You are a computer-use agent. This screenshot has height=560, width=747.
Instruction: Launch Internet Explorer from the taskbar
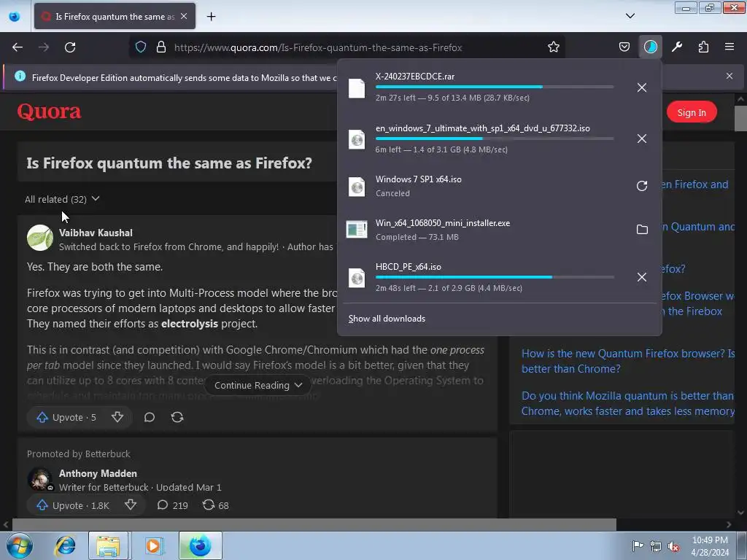[x=65, y=545]
